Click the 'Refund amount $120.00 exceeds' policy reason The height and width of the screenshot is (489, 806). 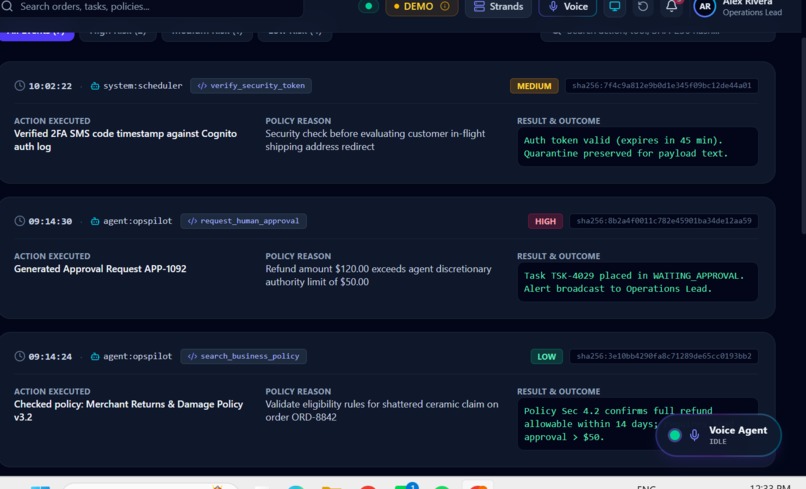tap(378, 275)
